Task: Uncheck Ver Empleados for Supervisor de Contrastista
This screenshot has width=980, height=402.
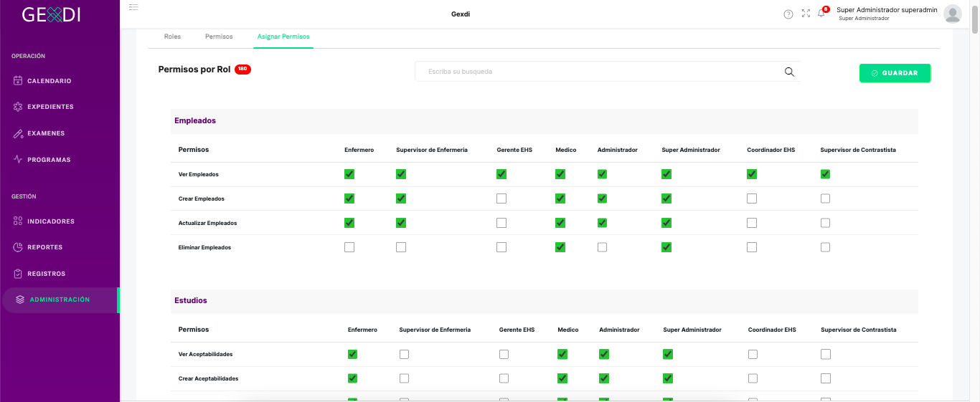Action: click(x=825, y=174)
